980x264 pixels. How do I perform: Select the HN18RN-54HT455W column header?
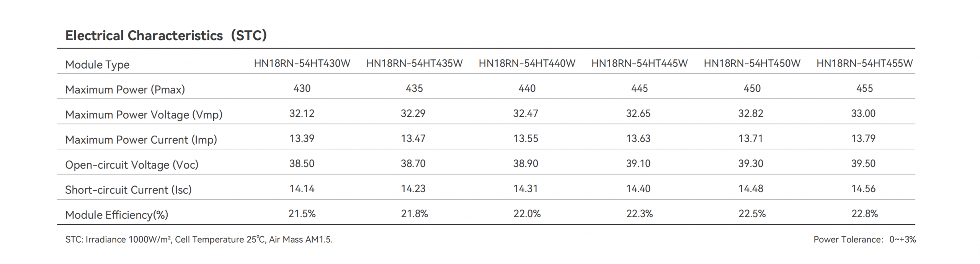(x=864, y=63)
